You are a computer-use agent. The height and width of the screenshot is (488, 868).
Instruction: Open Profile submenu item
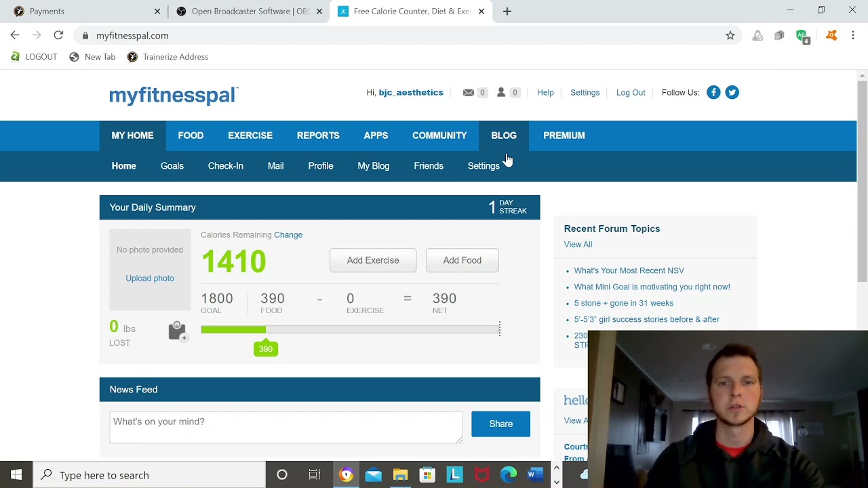tap(321, 166)
